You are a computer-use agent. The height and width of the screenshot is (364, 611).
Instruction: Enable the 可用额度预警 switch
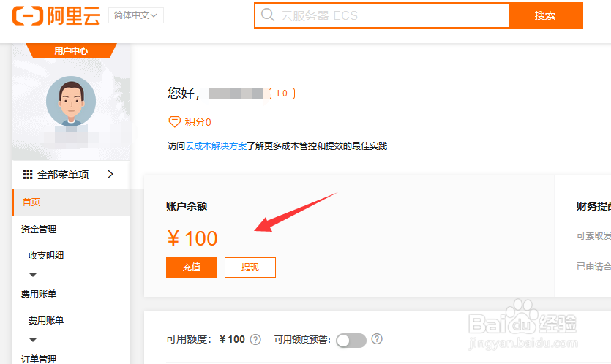coord(351,341)
